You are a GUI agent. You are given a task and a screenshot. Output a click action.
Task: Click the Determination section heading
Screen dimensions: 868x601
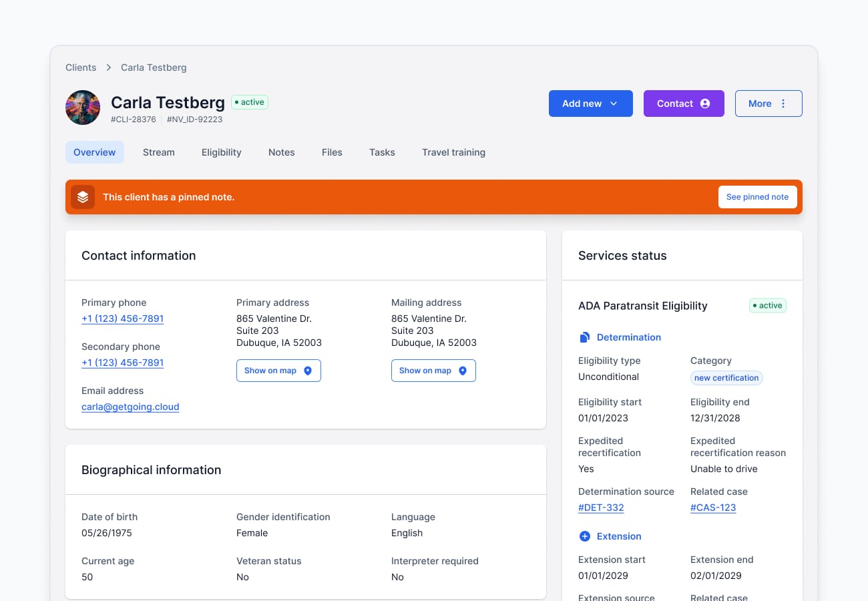point(629,337)
